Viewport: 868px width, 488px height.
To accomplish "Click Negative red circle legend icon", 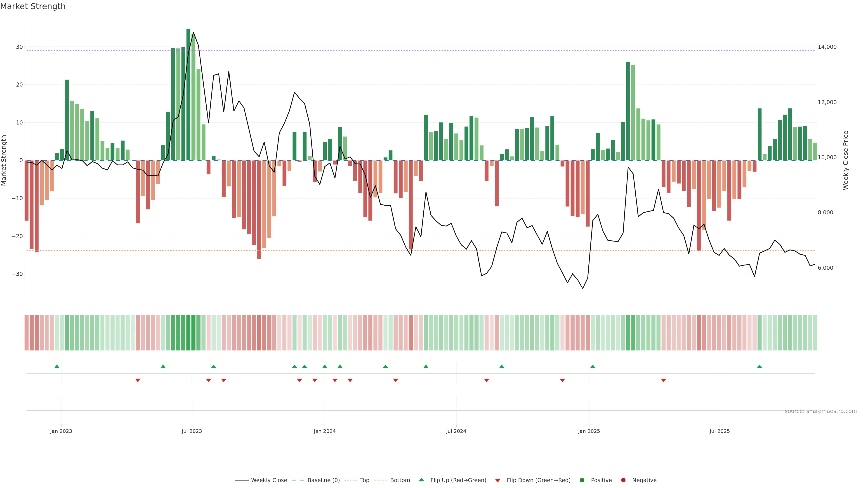I will tap(623, 480).
